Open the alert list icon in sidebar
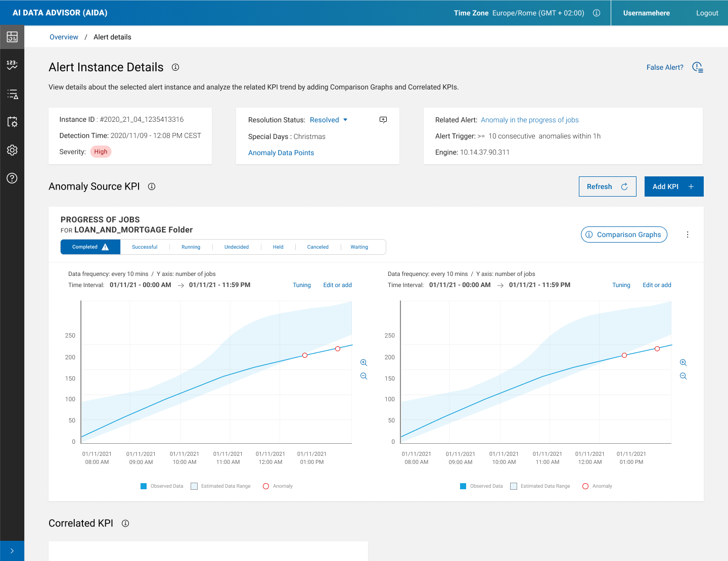Image resolution: width=728 pixels, height=561 pixels. click(12, 94)
